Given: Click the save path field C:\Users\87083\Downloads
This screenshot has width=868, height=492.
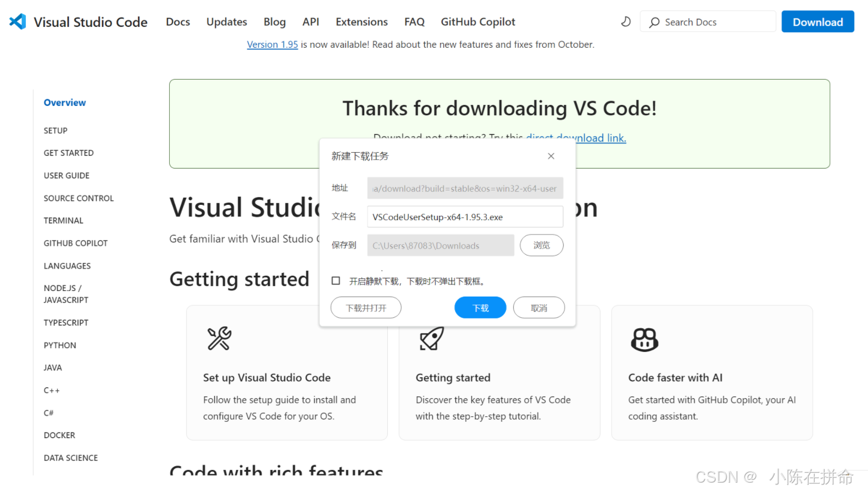Looking at the screenshot, I should [441, 245].
